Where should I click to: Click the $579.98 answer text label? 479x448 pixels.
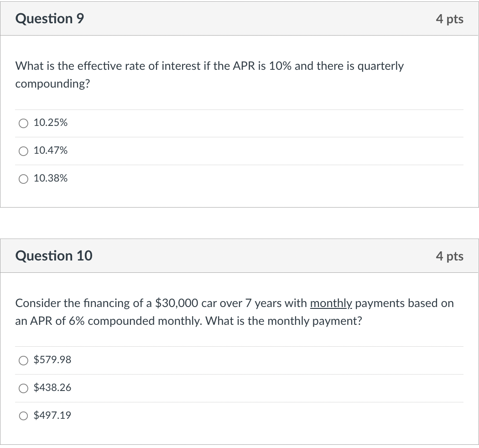point(52,360)
